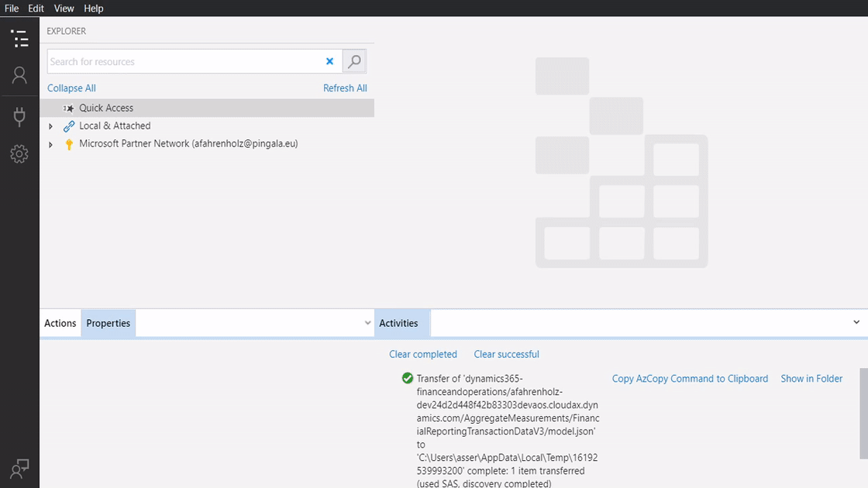The width and height of the screenshot is (868, 488).
Task: Open the Activities panel dropdown chevron
Action: pyautogui.click(x=856, y=322)
